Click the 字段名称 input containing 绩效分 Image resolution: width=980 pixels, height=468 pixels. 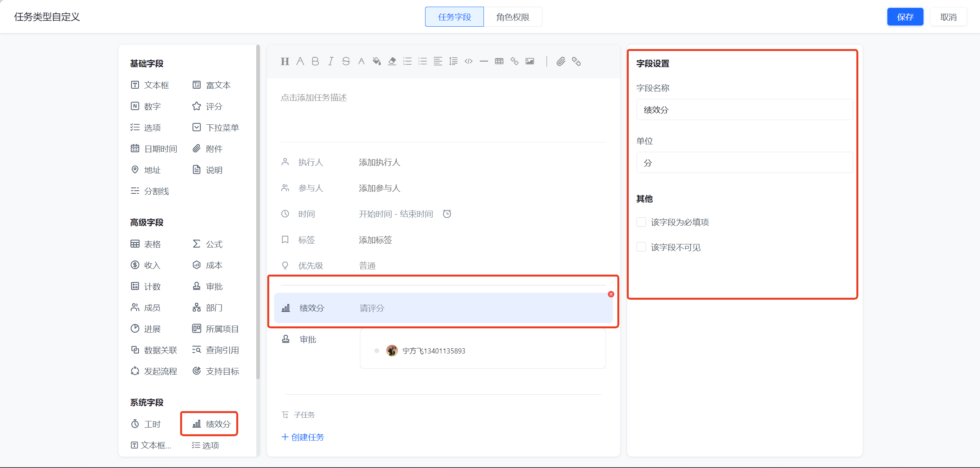coord(745,109)
